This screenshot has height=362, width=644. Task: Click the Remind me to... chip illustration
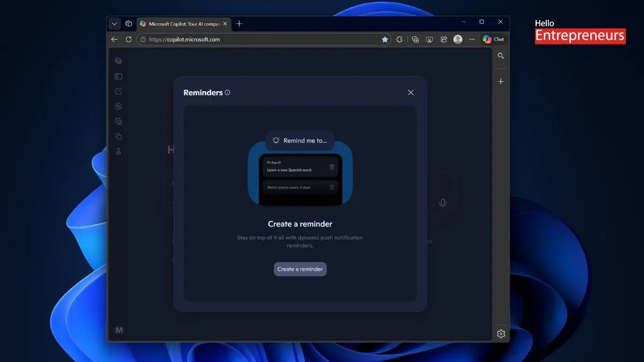tap(299, 141)
